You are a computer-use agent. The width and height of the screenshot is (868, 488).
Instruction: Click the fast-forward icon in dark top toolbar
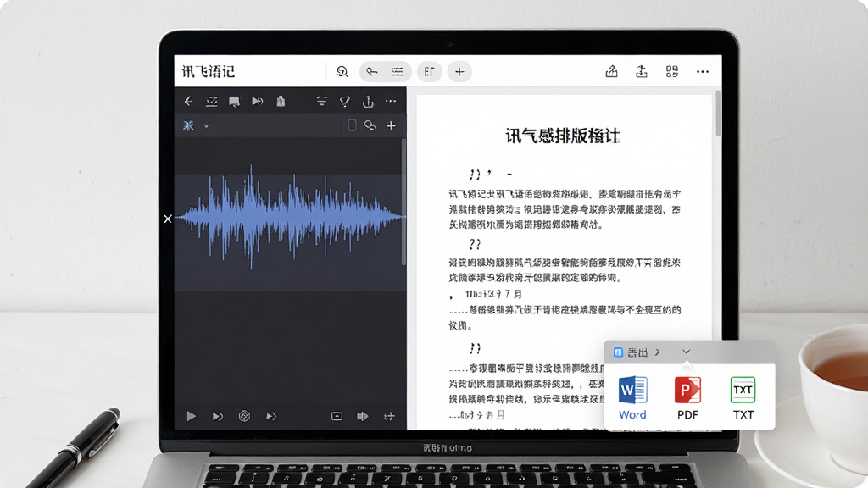pyautogui.click(x=258, y=102)
